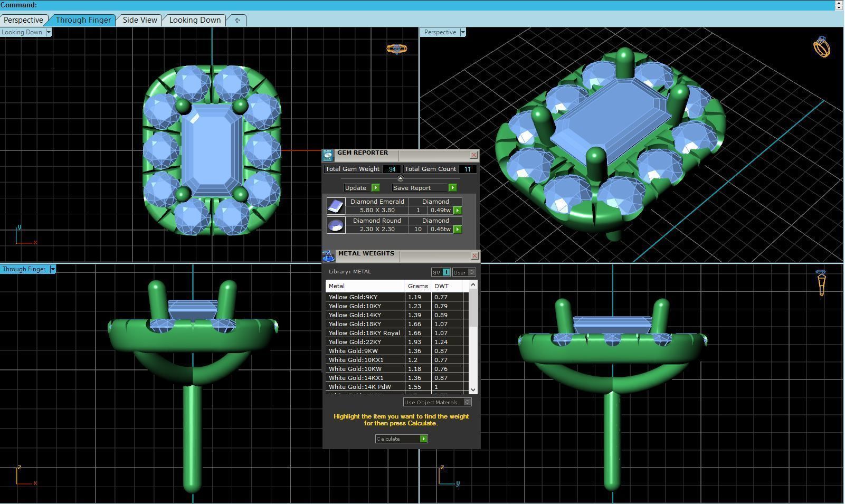
Task: Select the Yellow Gold:18KY Royal row
Action: tap(397, 333)
